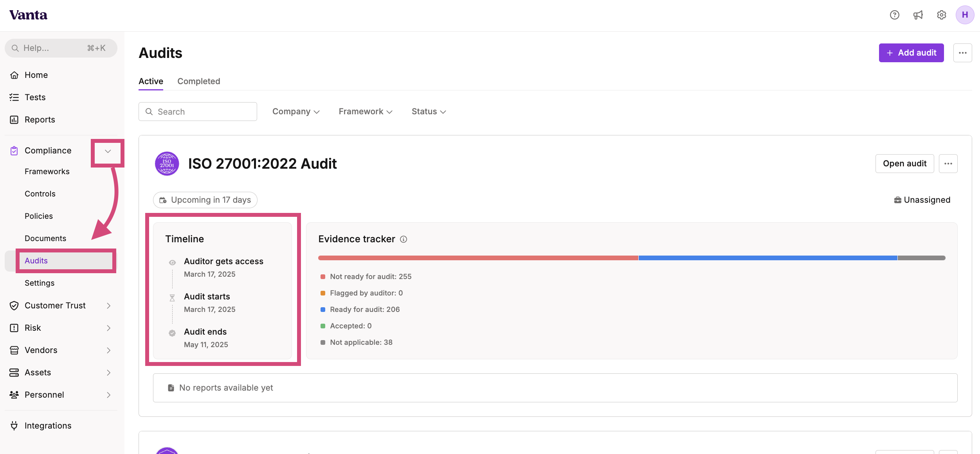Click the Compliance clipboard icon
Image resolution: width=980 pixels, height=454 pixels.
tap(14, 151)
